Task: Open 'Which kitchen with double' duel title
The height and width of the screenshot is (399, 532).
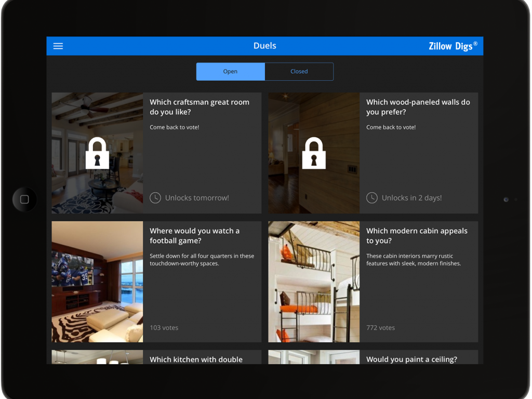Action: click(196, 360)
